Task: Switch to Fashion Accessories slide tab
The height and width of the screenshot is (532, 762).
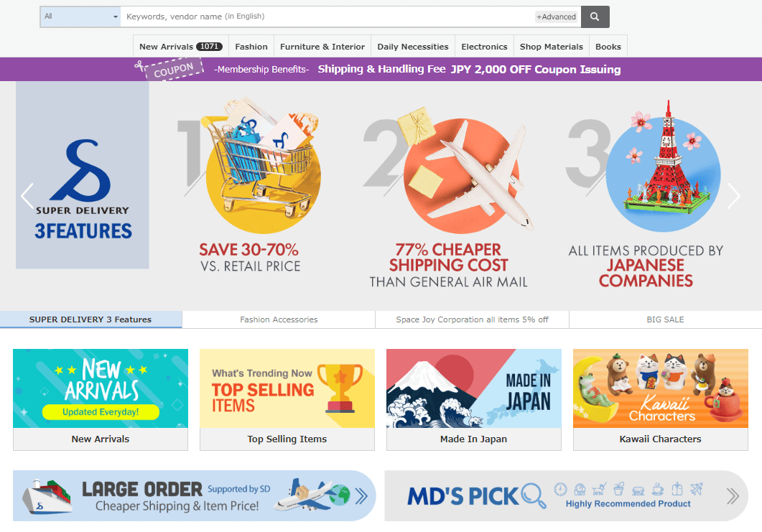Action: pos(279,319)
